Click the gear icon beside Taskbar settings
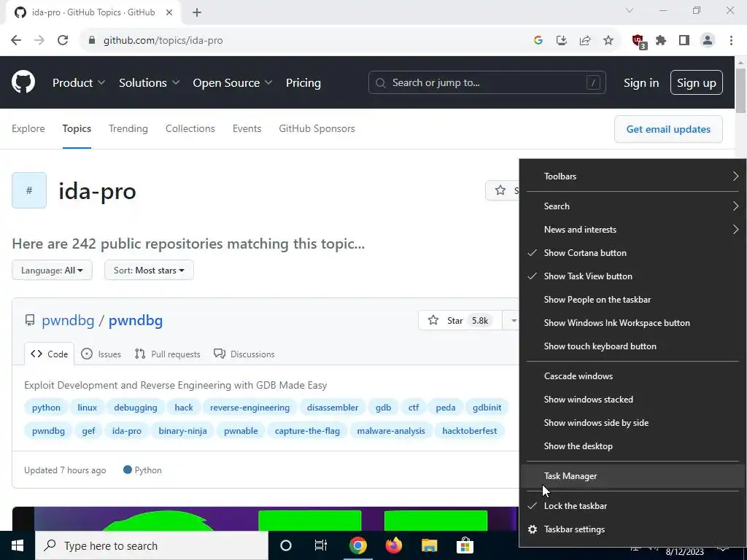Viewport: 747px width, 560px height. 533,529
